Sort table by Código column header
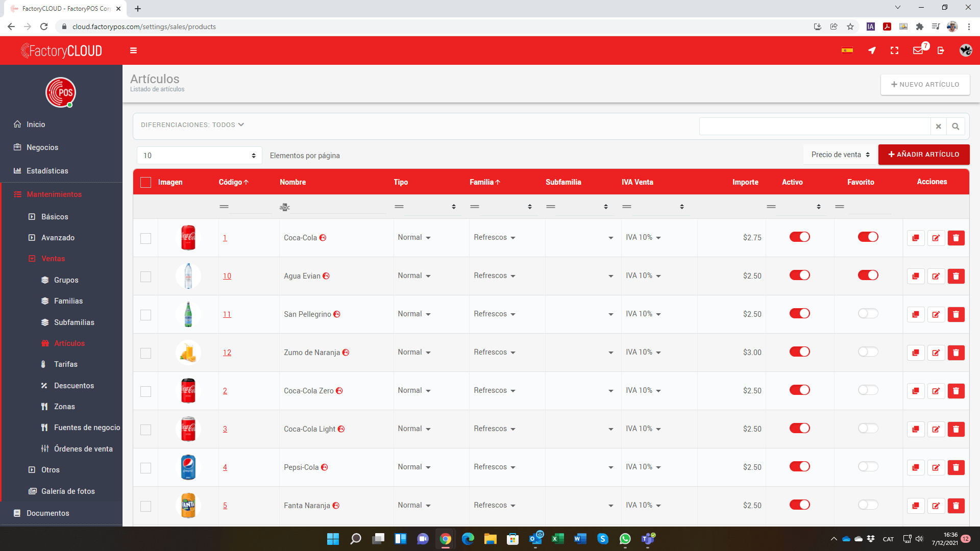This screenshot has width=980, height=551. (x=234, y=182)
